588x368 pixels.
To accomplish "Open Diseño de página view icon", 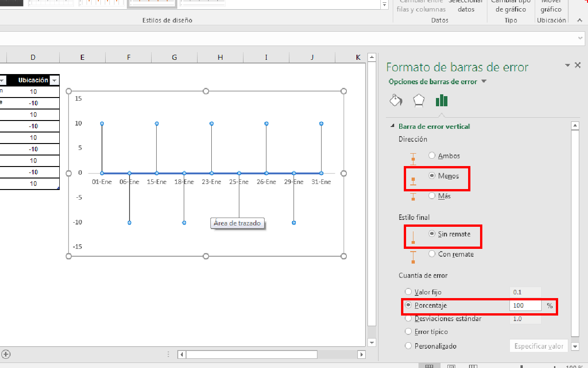I will 451,366.
